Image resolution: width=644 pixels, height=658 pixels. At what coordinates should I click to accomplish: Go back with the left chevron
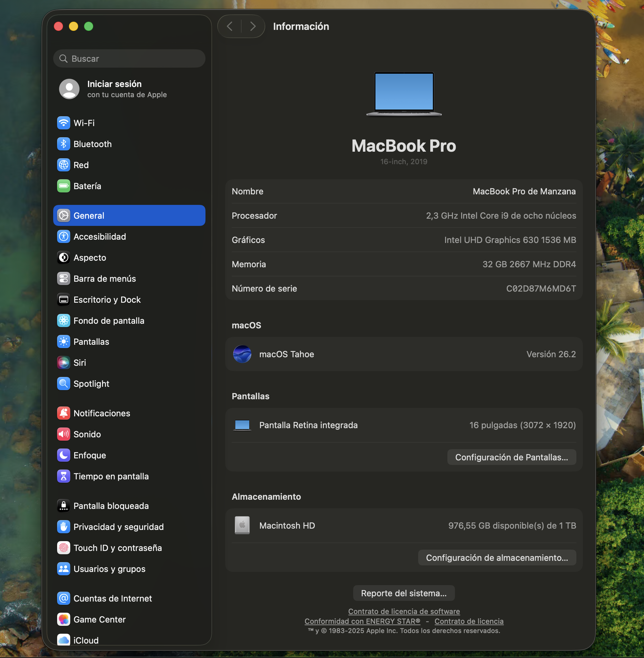[x=230, y=26]
